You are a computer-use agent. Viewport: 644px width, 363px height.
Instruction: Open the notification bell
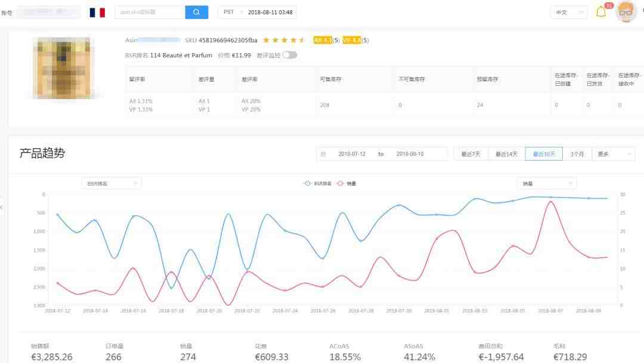click(601, 12)
